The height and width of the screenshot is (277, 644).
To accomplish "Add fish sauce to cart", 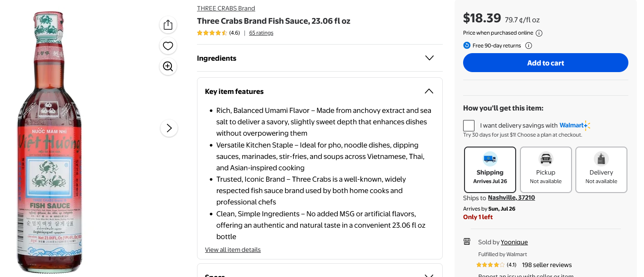I will click(x=546, y=63).
